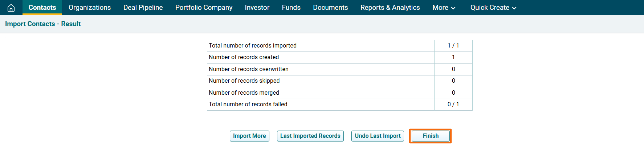Go to the Home icon
This screenshot has height=152, width=644.
11,8
